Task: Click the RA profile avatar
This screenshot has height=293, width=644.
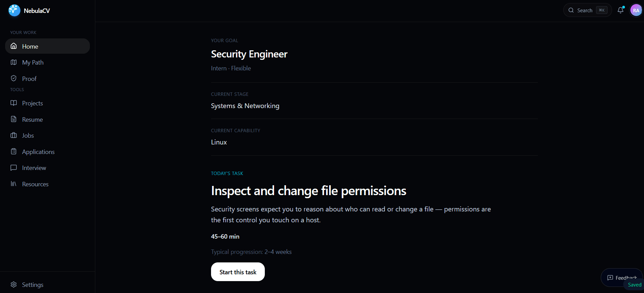Action: [636, 11]
